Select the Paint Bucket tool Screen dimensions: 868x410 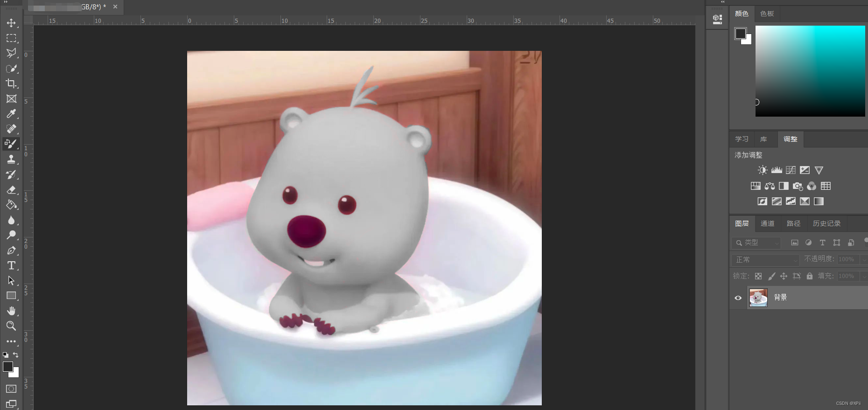pos(11,205)
